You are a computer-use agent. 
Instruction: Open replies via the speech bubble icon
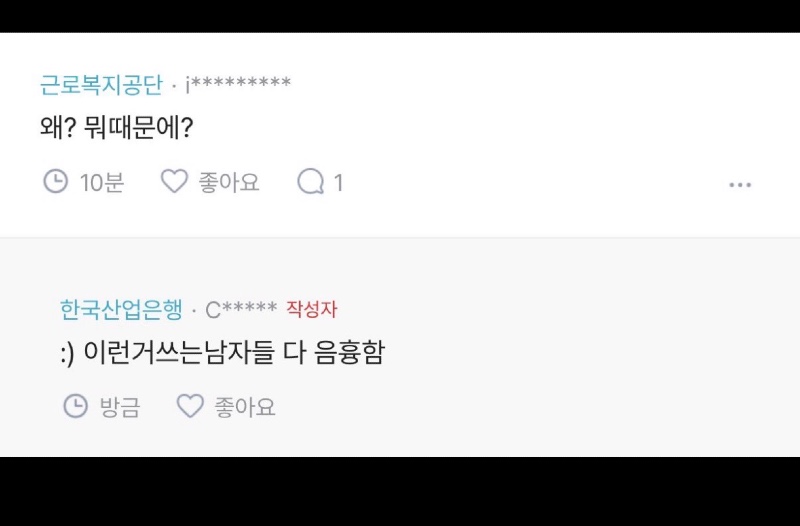pyautogui.click(x=311, y=181)
